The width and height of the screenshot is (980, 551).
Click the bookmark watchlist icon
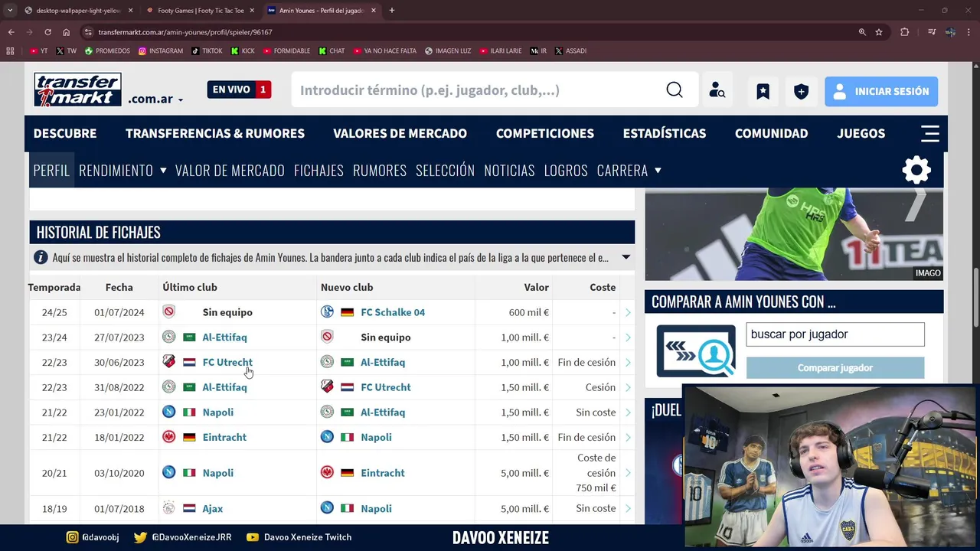pos(763,91)
